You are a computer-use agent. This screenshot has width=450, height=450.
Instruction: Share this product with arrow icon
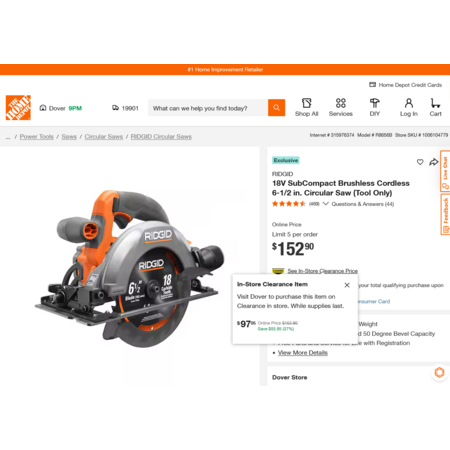pyautogui.click(x=434, y=162)
